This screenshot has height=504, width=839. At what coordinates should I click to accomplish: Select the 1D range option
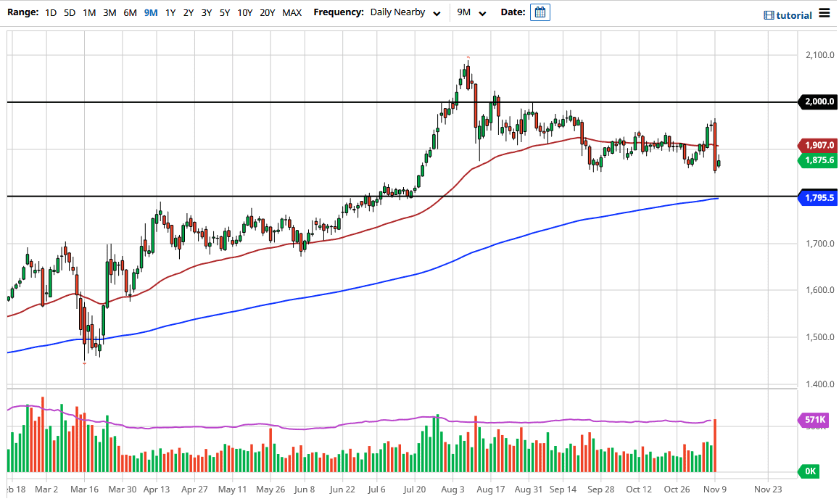[51, 13]
